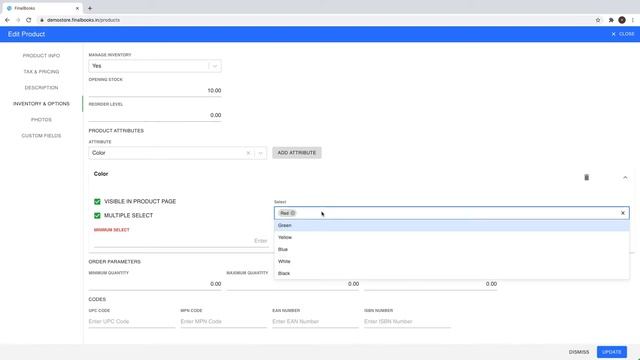The image size is (640, 360).
Task: Open the Tax & Pricing section
Action: (41, 71)
